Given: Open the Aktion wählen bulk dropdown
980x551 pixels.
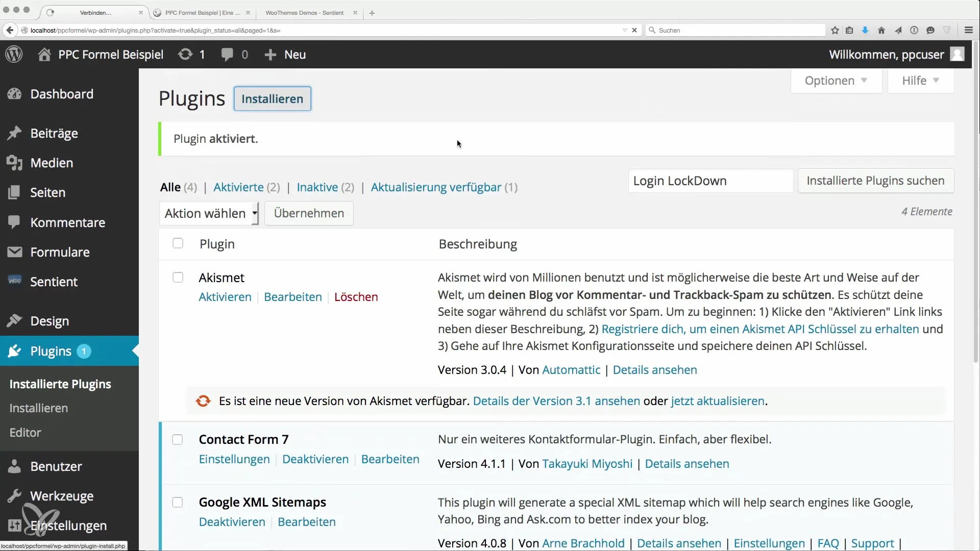Looking at the screenshot, I should [209, 213].
